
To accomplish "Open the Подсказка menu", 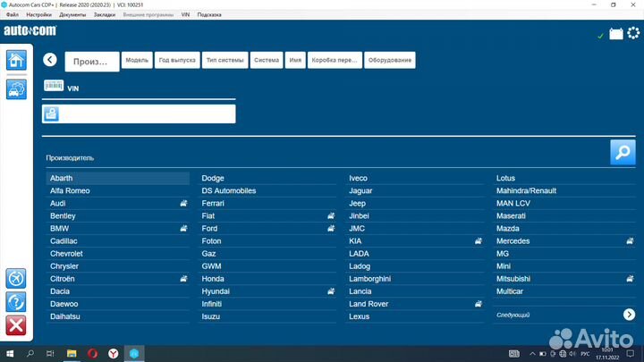I will coord(209,15).
